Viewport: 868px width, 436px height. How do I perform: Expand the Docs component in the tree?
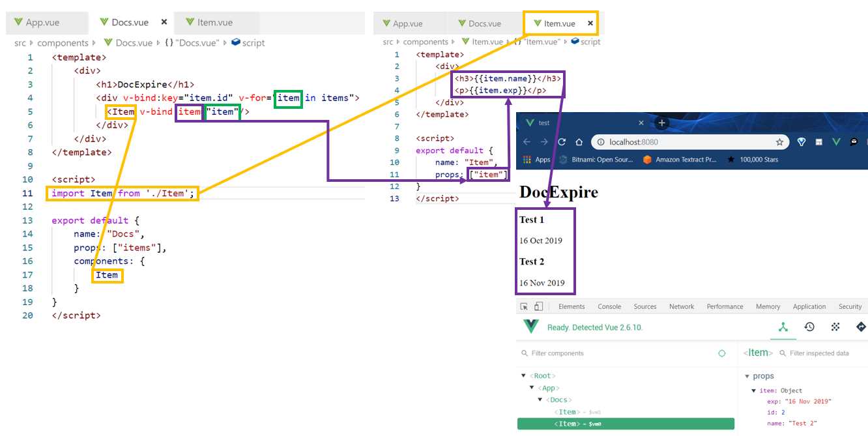click(540, 400)
